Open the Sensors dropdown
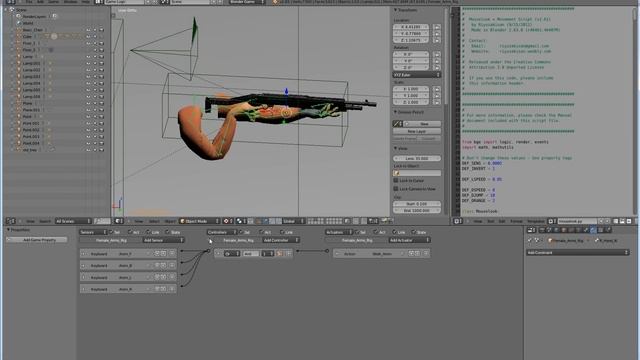The width and height of the screenshot is (640, 360). 93,232
